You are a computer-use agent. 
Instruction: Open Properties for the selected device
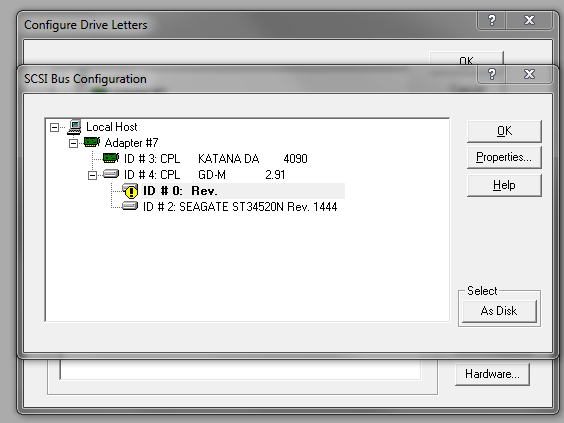pyautogui.click(x=504, y=157)
